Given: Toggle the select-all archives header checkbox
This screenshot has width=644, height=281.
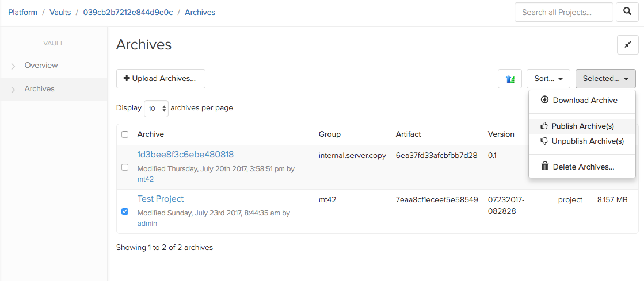Looking at the screenshot, I should point(125,134).
